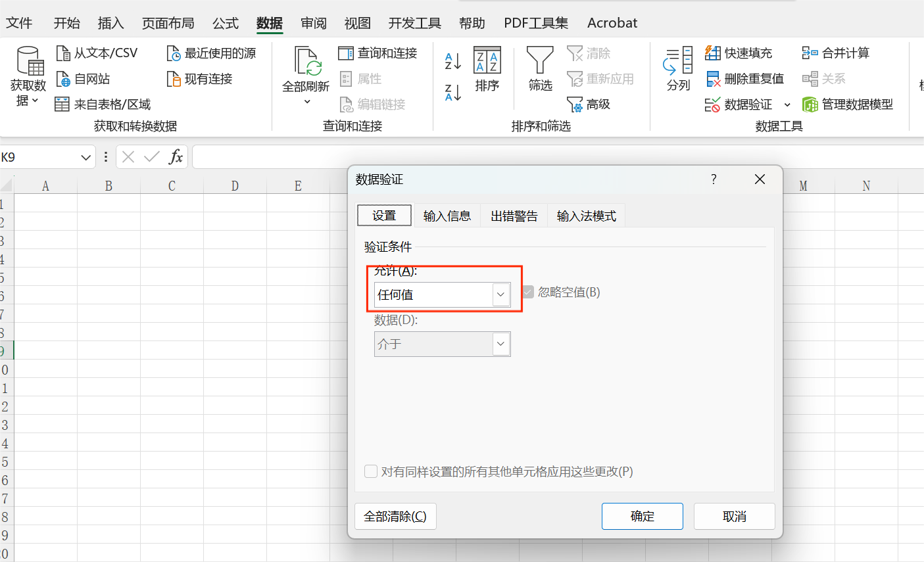Open 查询和连接 pane
Screen dimensions: 924x562
(x=378, y=53)
